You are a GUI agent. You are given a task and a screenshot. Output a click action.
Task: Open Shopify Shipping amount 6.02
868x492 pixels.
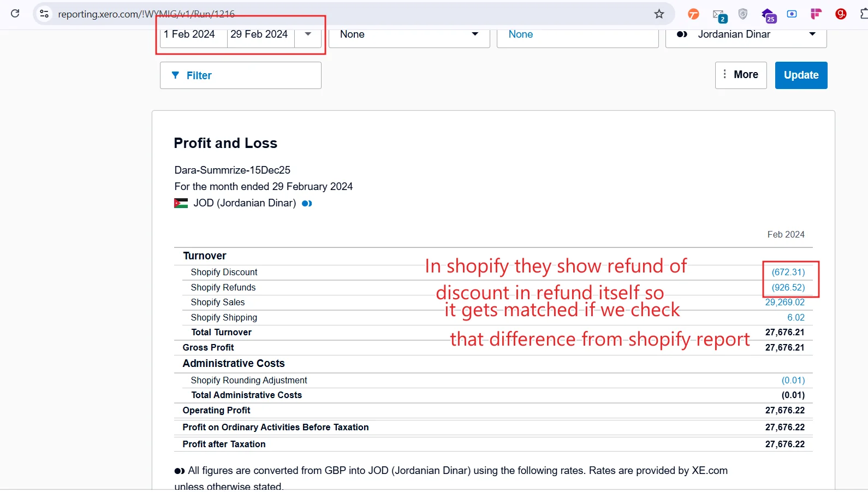[x=796, y=317]
